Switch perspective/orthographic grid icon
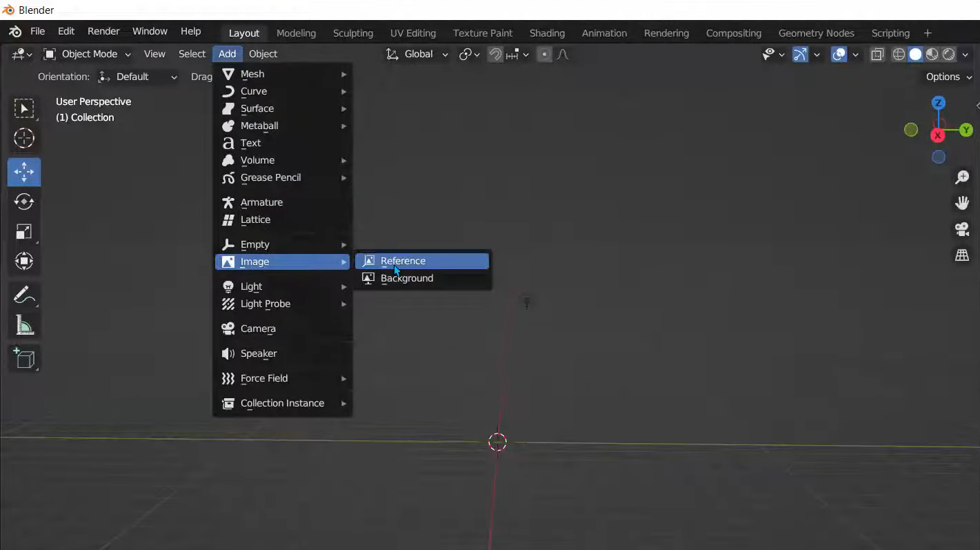980x550 pixels. 961,255
